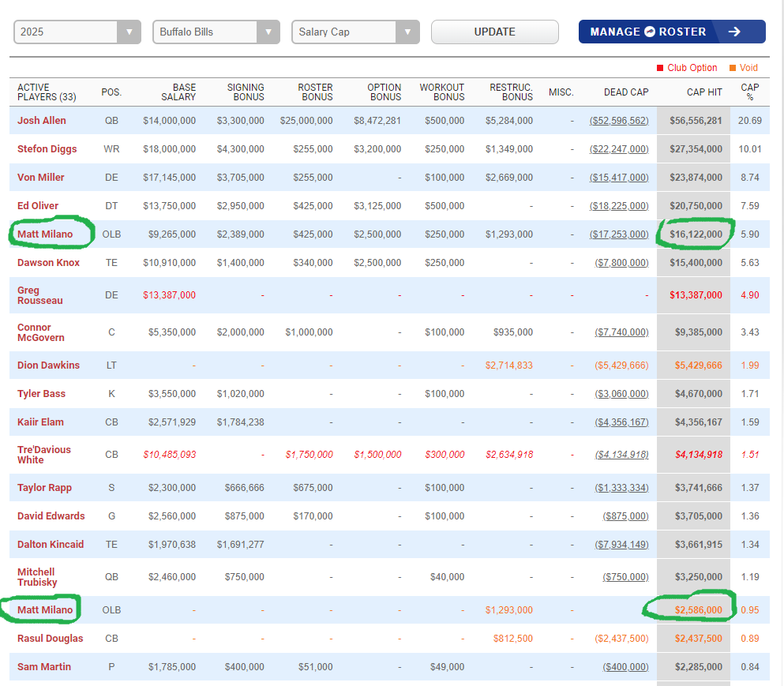The width and height of the screenshot is (784, 686).
Task: Click Tyler Bass' dead cap ($3,060,000)
Action: (621, 394)
